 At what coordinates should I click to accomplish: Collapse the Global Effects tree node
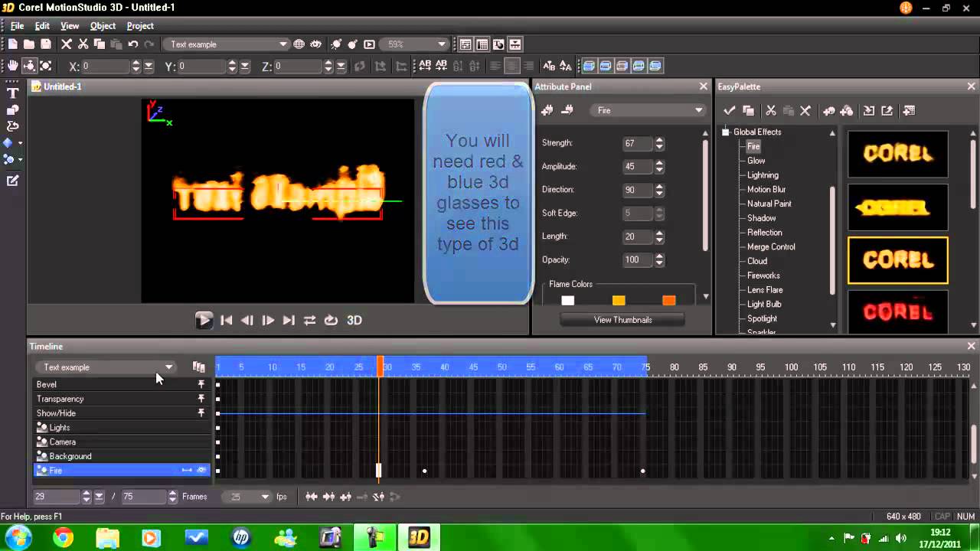tap(726, 132)
